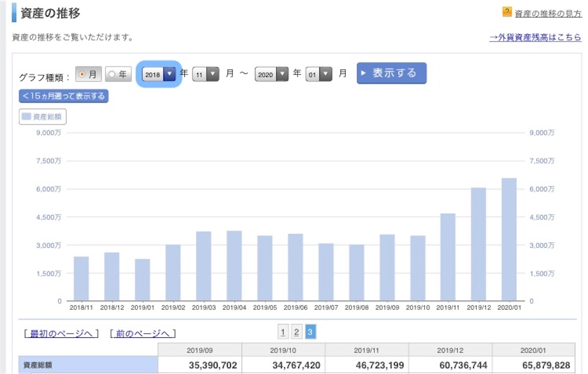588x374 pixels.
Task: Switch to table page 1
Action: (283, 332)
